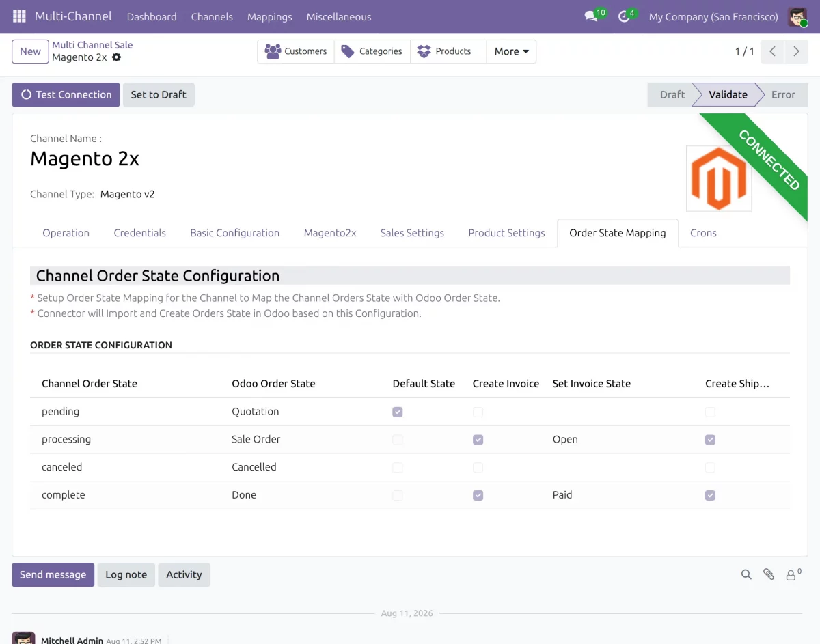Viewport: 820px width, 644px height.
Task: Create a New channel record
Action: (30, 51)
